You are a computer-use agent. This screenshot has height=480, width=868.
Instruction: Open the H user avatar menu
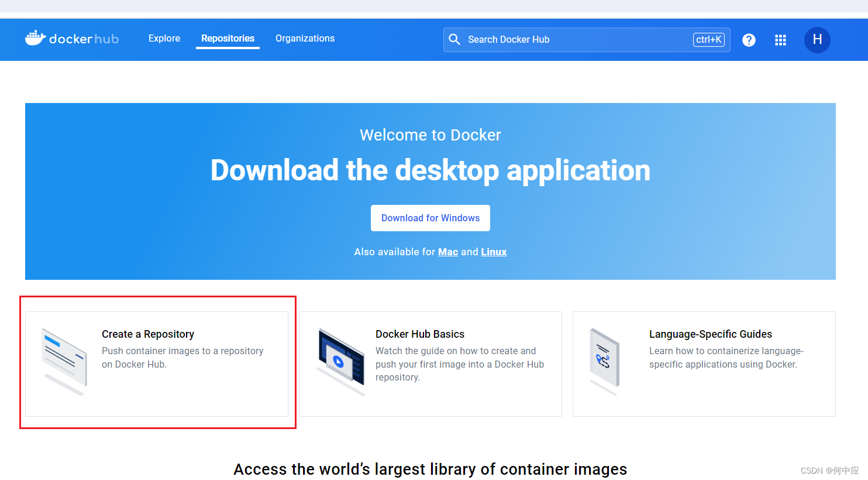(x=817, y=40)
